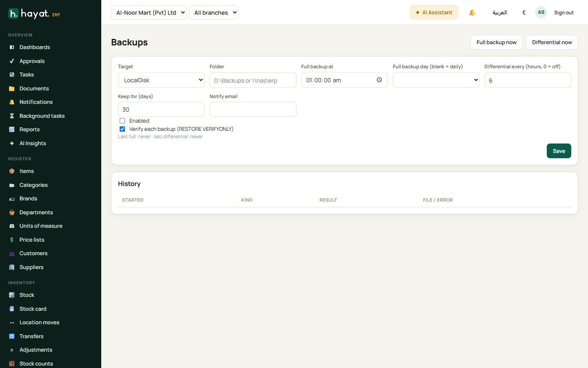Click the Tasks sidebar icon
This screenshot has height=368, width=588.
pos(12,75)
